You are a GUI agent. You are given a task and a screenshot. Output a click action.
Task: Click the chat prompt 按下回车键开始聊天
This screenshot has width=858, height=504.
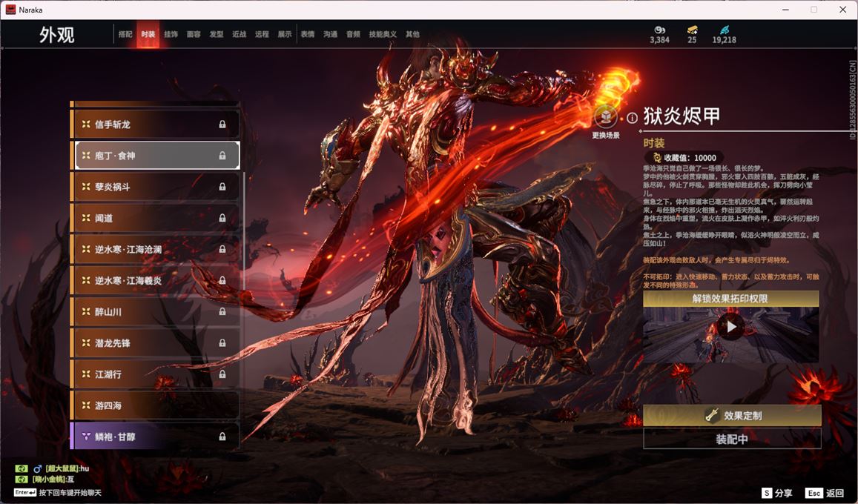click(70, 493)
